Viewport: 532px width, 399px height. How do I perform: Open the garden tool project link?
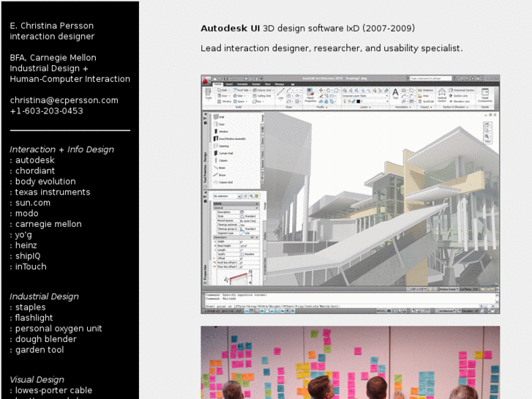point(40,350)
